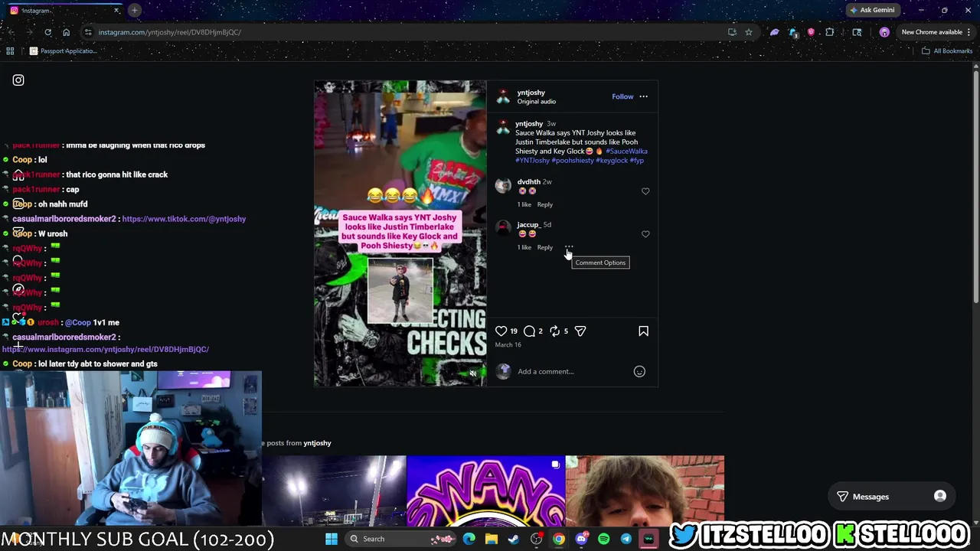Like dvdhth's comment
The width and height of the screenshot is (980, 551).
point(645,191)
